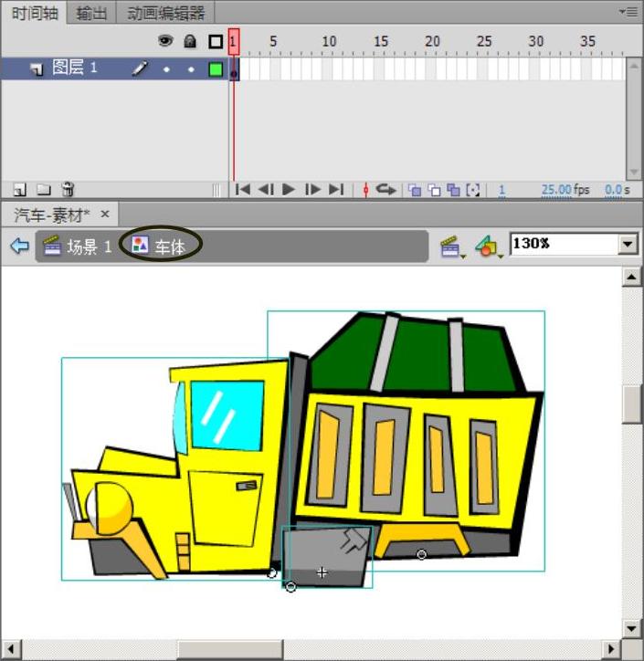
Task: Click the 车体 symbol breadcrumb
Action: 159,246
